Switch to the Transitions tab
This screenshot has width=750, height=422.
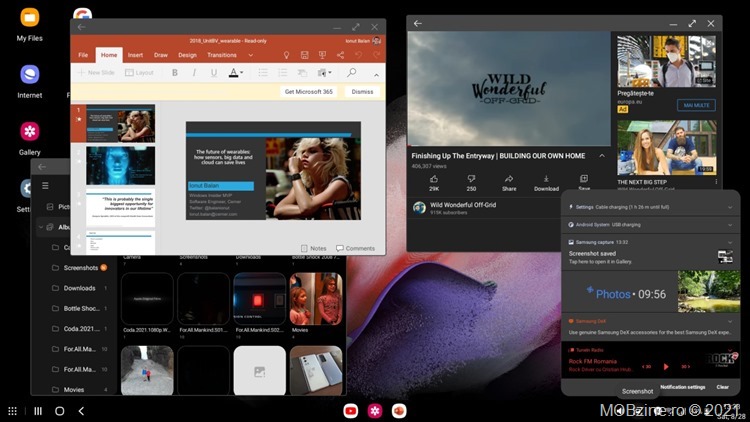click(222, 55)
